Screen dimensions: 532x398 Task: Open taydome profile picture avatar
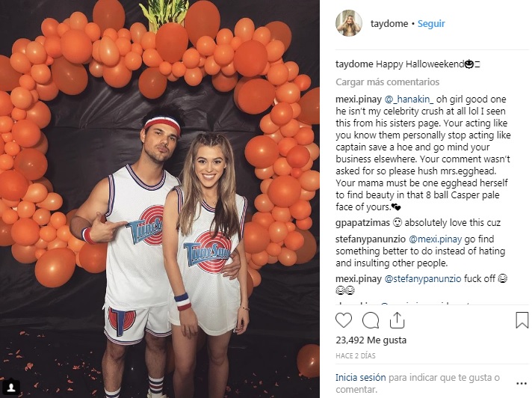pyautogui.click(x=348, y=23)
